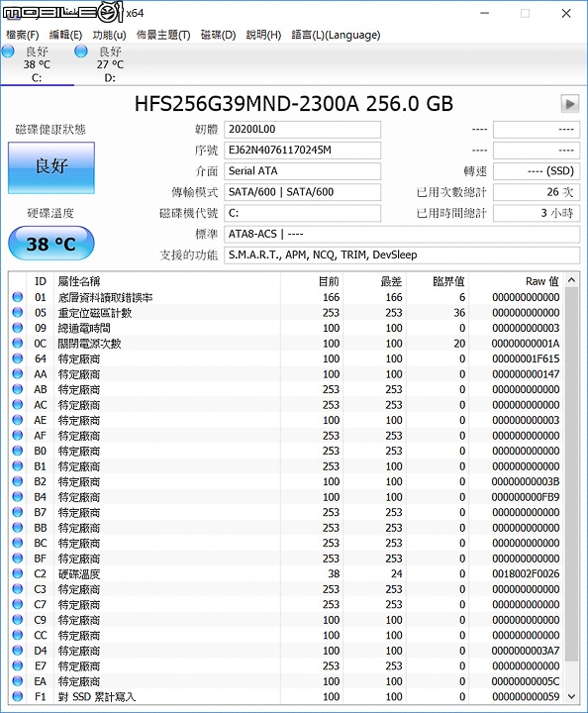Open the 說明(H) menu
The width and height of the screenshot is (588, 713).
[263, 35]
